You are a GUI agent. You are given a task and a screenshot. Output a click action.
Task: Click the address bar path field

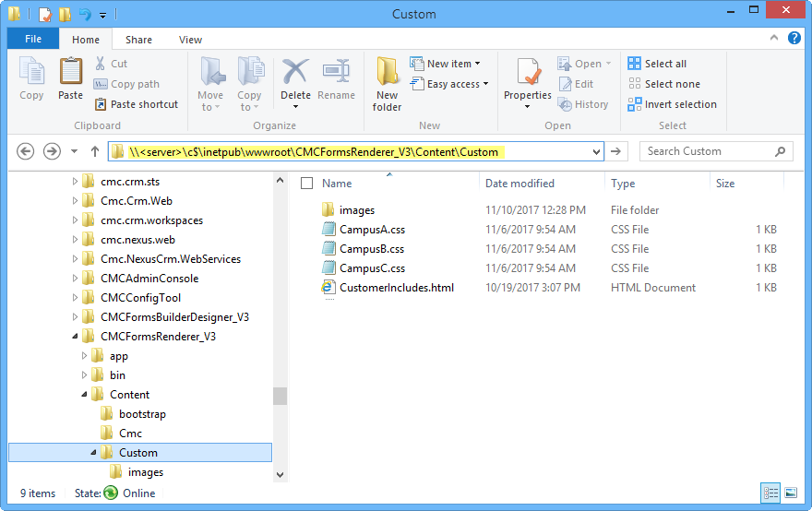click(355, 151)
